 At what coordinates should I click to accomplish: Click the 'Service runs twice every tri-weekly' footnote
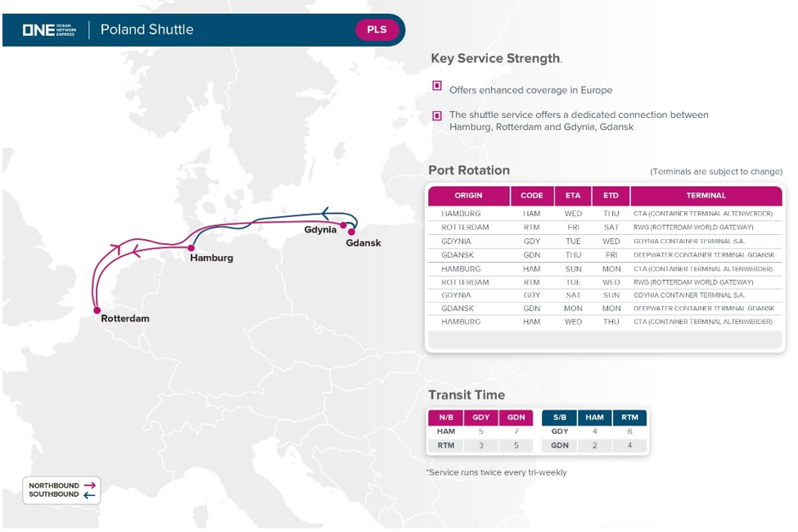pos(497,472)
